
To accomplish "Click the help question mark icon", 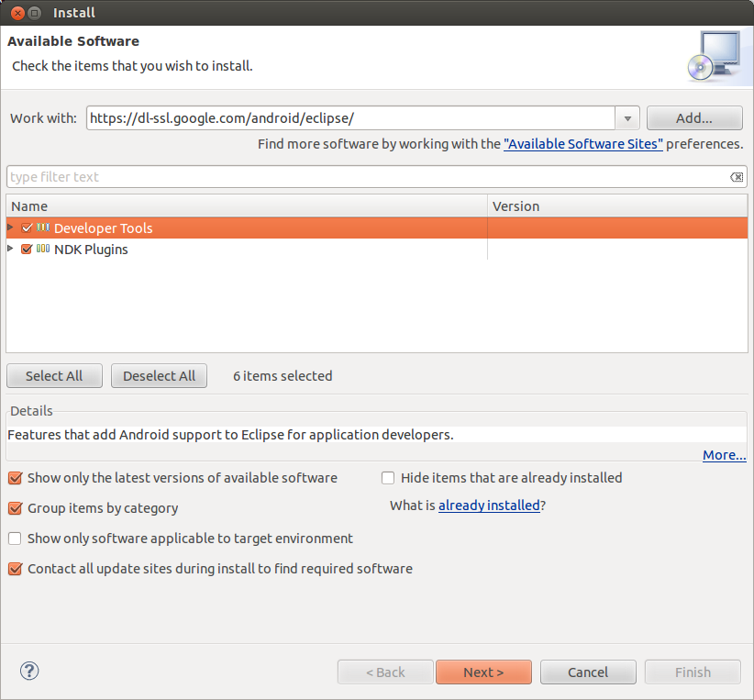I will [29, 672].
